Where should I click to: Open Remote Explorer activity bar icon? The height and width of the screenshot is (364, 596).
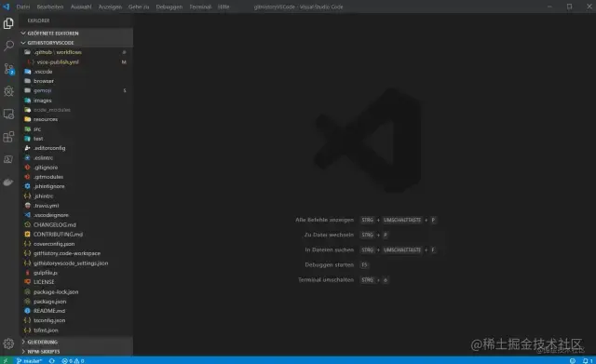tap(8, 114)
